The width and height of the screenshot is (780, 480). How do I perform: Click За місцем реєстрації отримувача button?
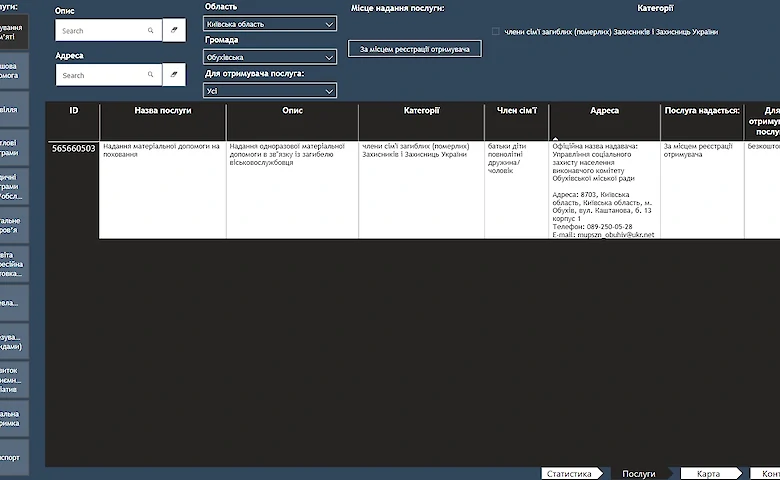tap(414, 49)
